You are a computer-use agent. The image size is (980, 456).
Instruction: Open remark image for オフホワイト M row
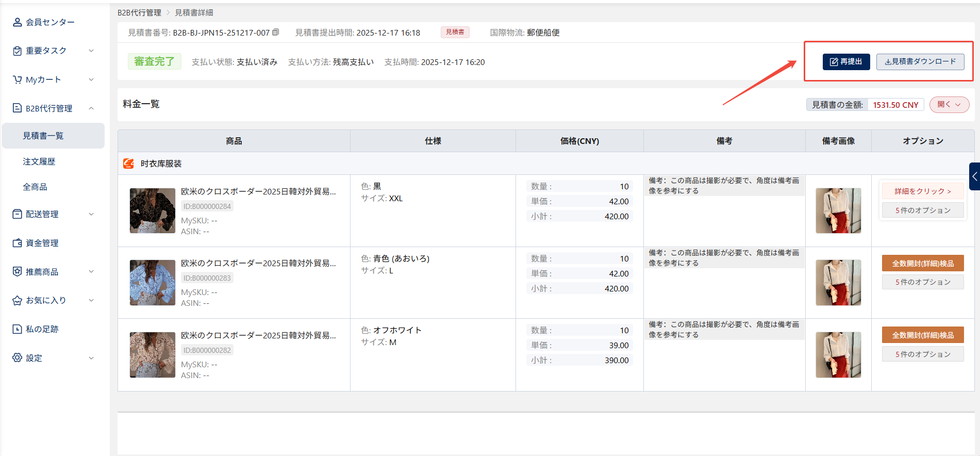[x=838, y=355]
